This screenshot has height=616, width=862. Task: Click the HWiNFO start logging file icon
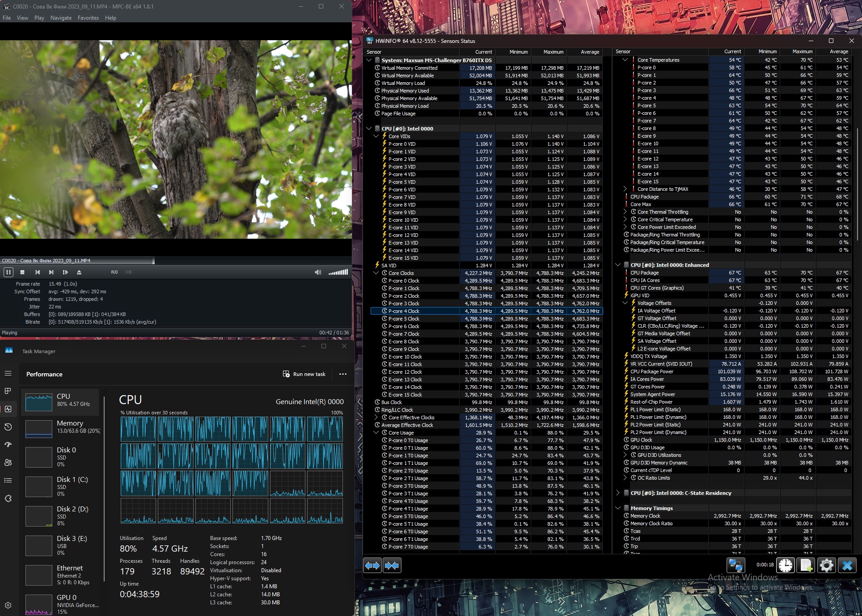[x=806, y=565]
